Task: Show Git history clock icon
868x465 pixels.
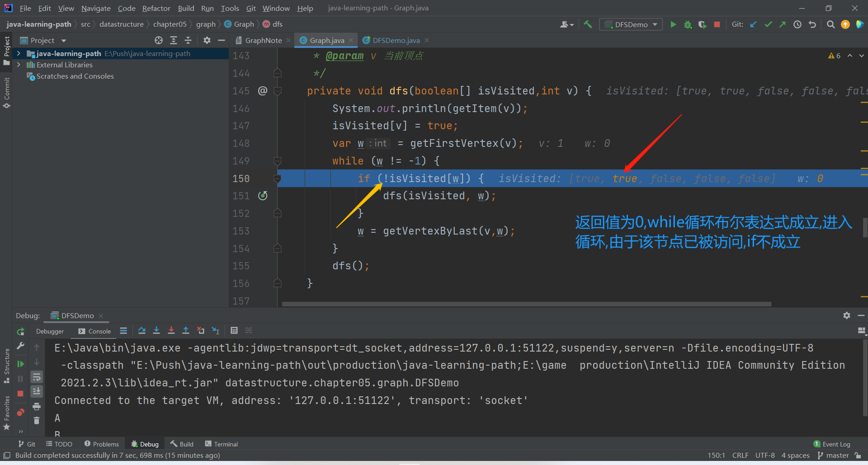Action: point(797,24)
